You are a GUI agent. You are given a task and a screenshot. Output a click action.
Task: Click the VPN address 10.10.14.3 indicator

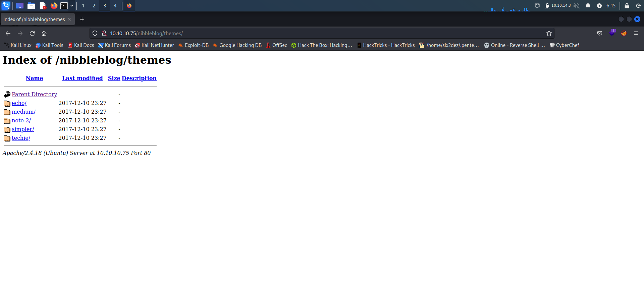558,6
